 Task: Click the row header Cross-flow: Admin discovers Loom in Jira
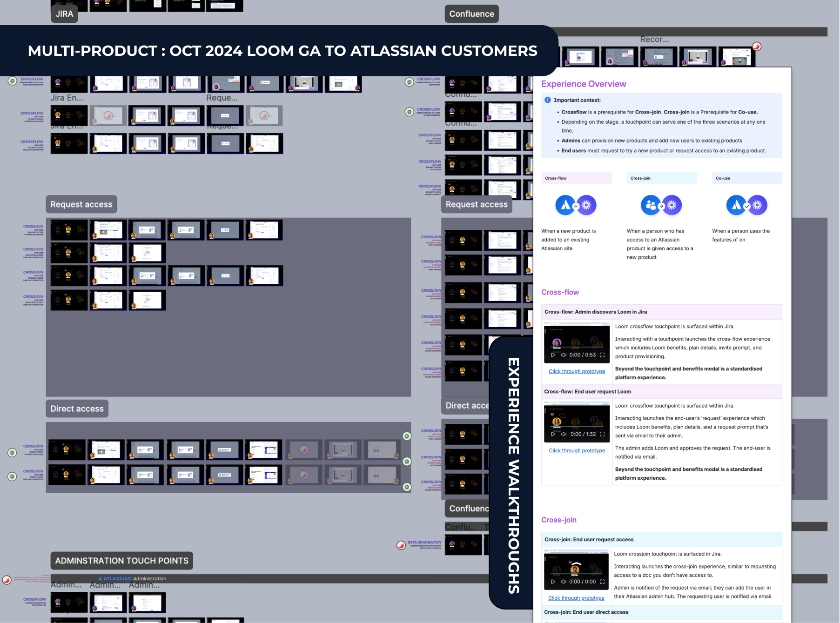tap(662, 312)
